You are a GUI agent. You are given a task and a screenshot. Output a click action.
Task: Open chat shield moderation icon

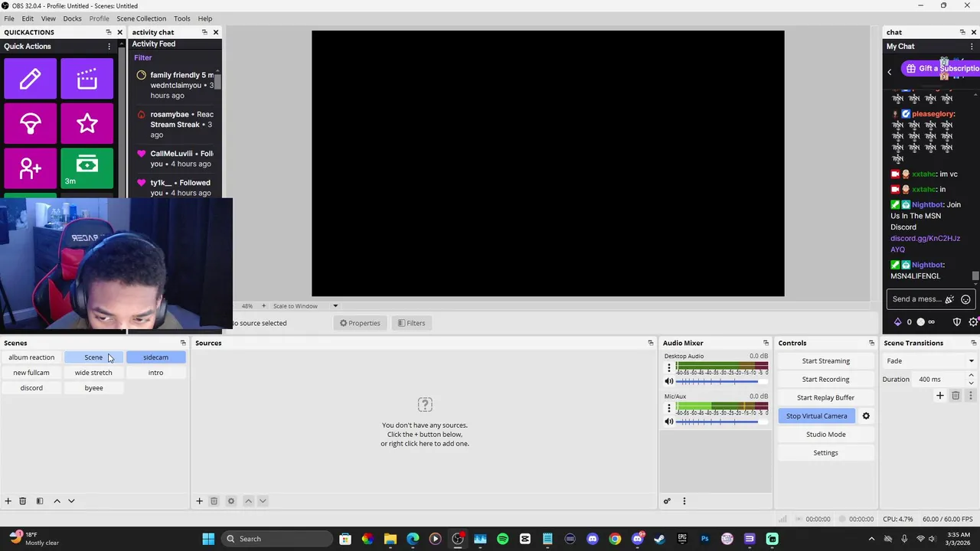[957, 322]
